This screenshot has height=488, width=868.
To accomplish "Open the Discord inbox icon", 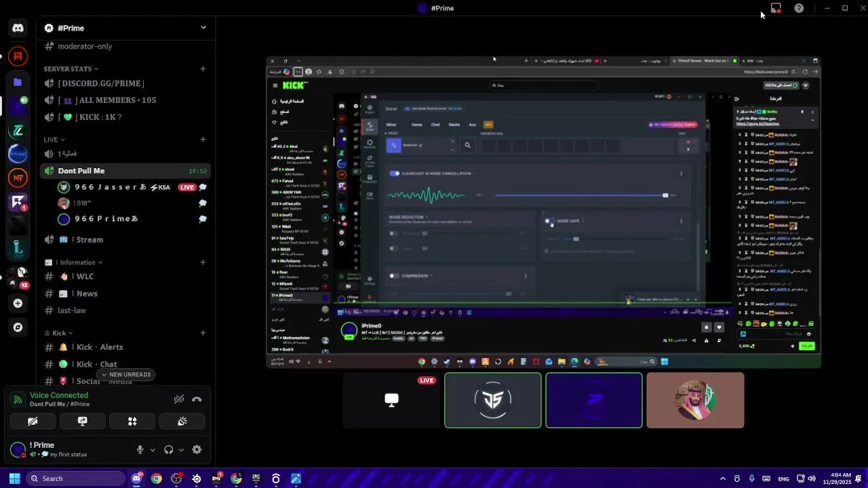I will pyautogui.click(x=776, y=8).
